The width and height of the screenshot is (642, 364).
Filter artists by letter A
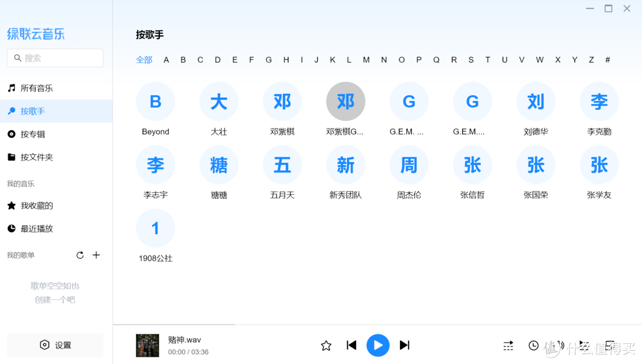pos(166,60)
